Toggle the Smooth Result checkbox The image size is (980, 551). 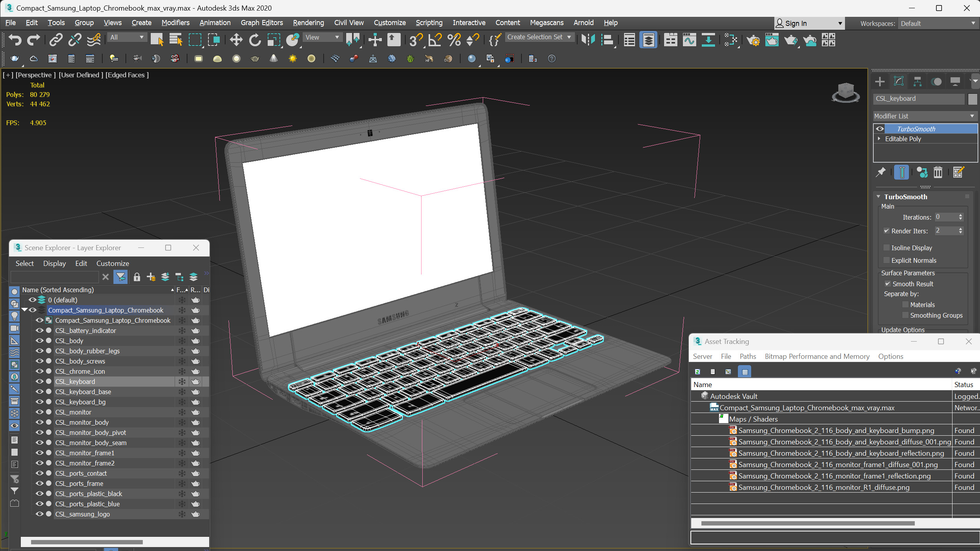click(x=887, y=284)
